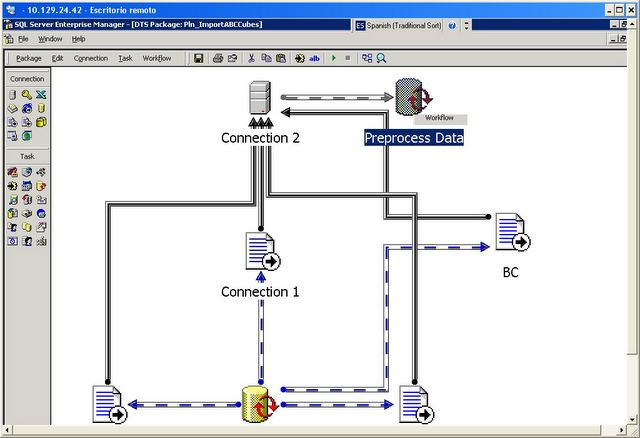Screen dimensions: 640x438
Task: Open the Edit menu
Action: 58,58
